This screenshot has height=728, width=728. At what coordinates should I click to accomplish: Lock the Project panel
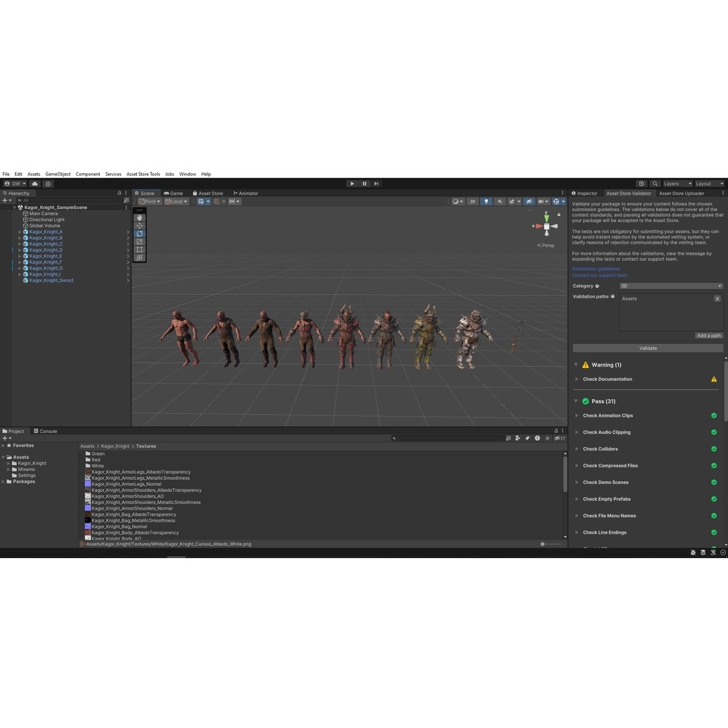coord(555,431)
